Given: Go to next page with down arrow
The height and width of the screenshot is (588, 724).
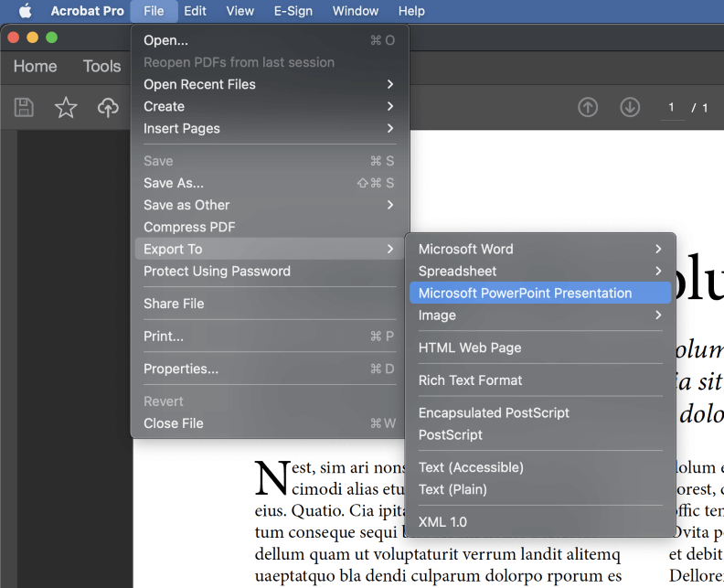Looking at the screenshot, I should click(629, 107).
